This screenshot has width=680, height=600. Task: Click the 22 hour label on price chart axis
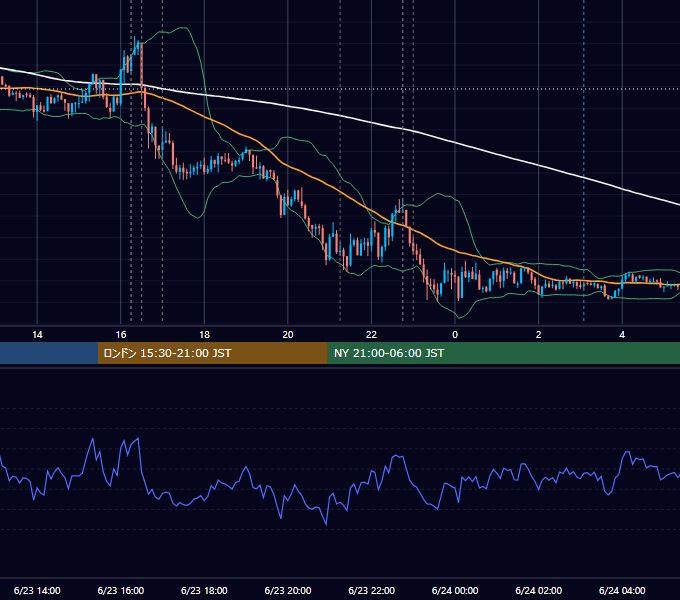point(371,335)
